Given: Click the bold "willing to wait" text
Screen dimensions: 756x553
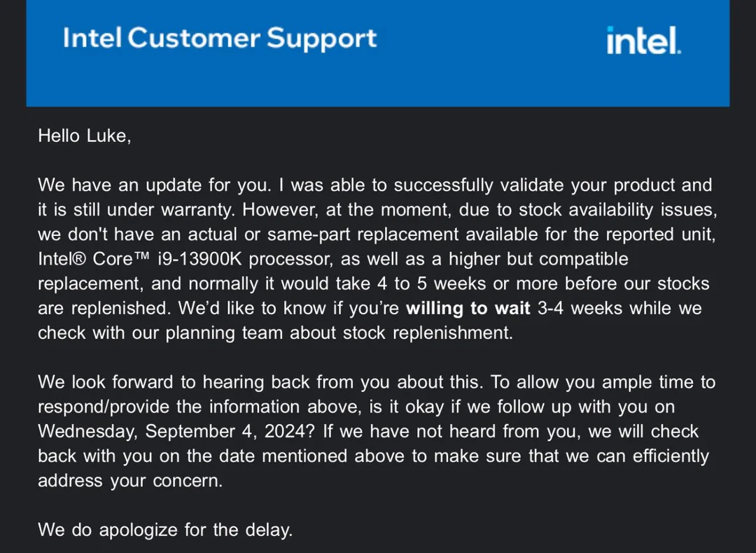Looking at the screenshot, I should click(468, 309).
